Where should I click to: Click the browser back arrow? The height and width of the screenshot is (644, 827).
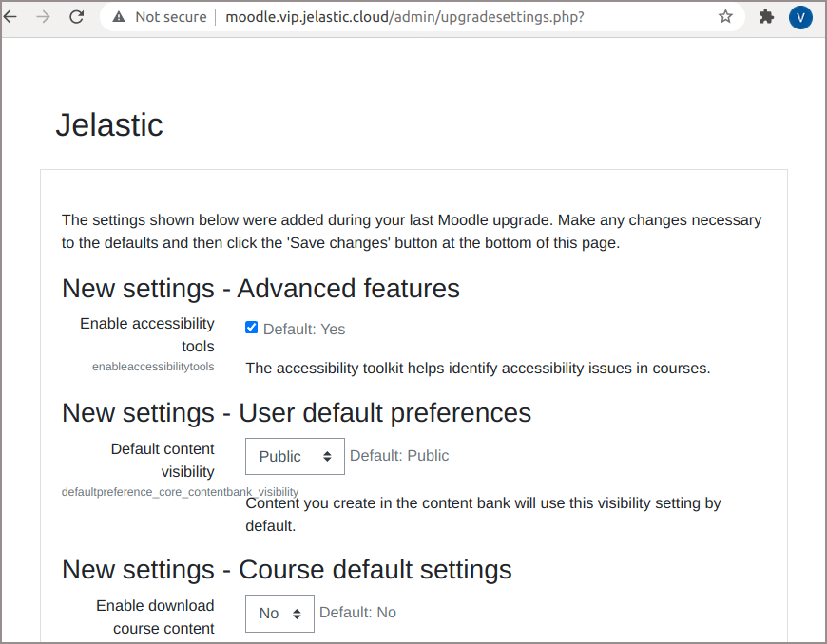pyautogui.click(x=10, y=17)
